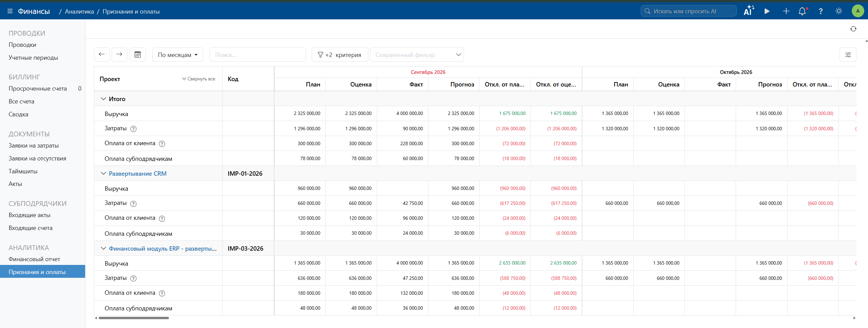Open the AI assistant icon

click(749, 11)
